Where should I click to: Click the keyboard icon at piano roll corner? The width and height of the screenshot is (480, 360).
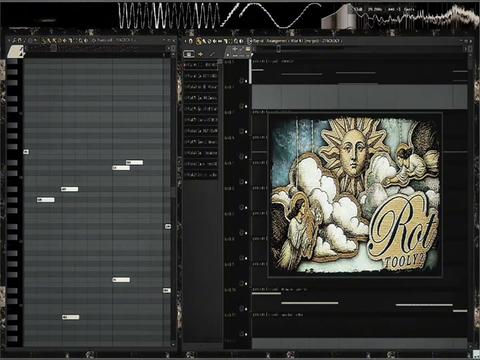tap(16, 52)
